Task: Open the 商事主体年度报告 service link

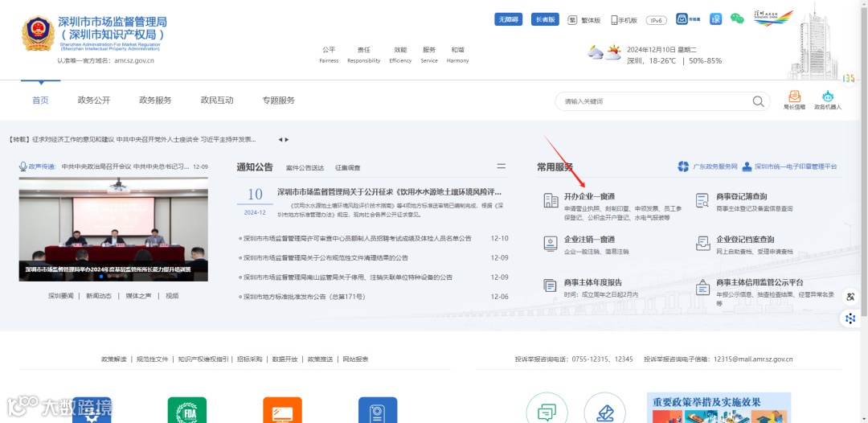Action: 593,282
